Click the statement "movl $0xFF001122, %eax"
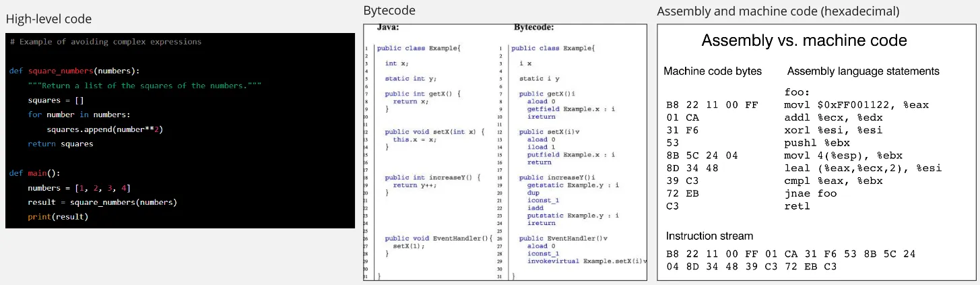The width and height of the screenshot is (980, 285). coord(856,105)
